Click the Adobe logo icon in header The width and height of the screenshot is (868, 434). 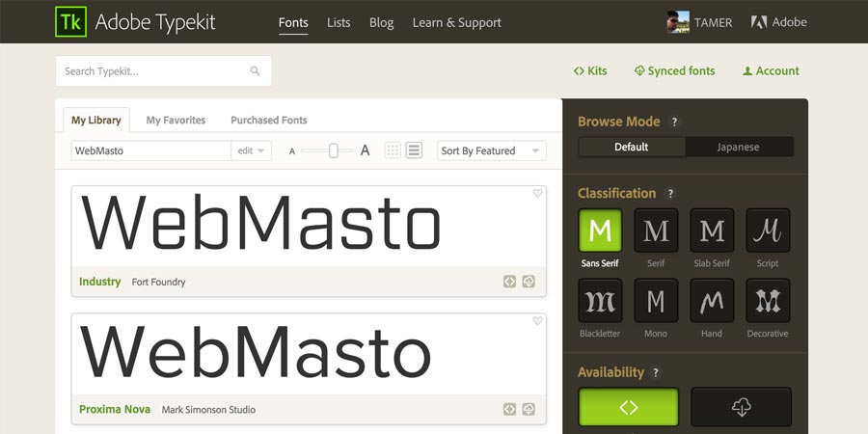[x=758, y=22]
